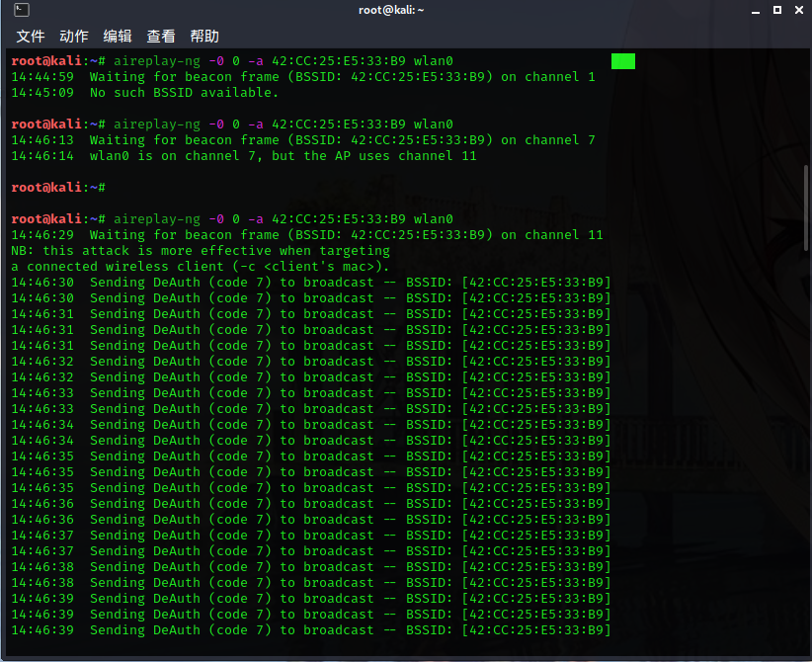Viewport: 812px width, 662px height.
Task: Click timestamp 14:46:14
Action: pos(42,156)
